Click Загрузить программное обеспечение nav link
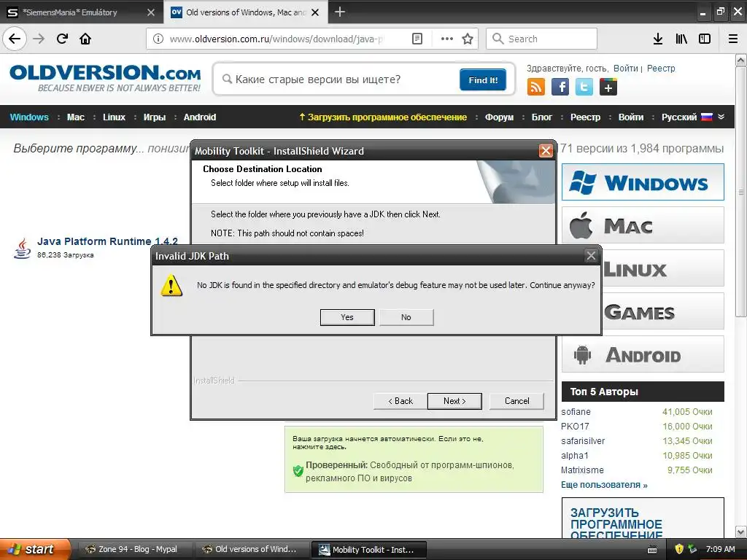 click(383, 117)
